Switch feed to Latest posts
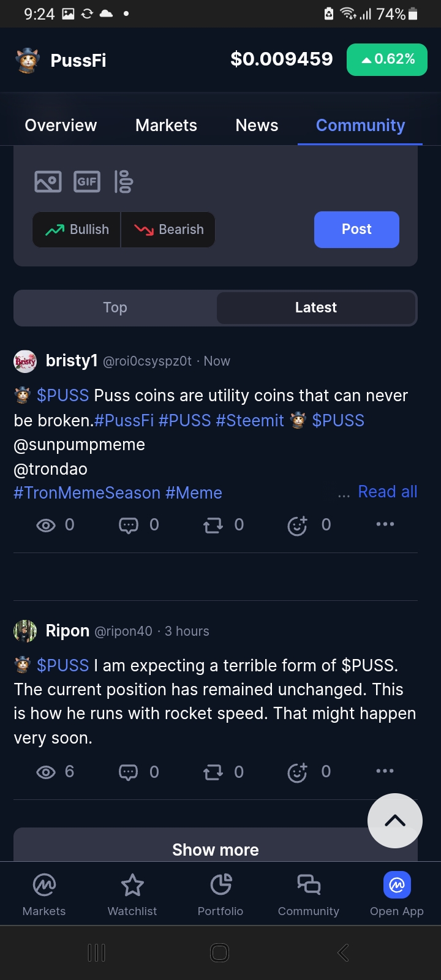 coord(316,307)
